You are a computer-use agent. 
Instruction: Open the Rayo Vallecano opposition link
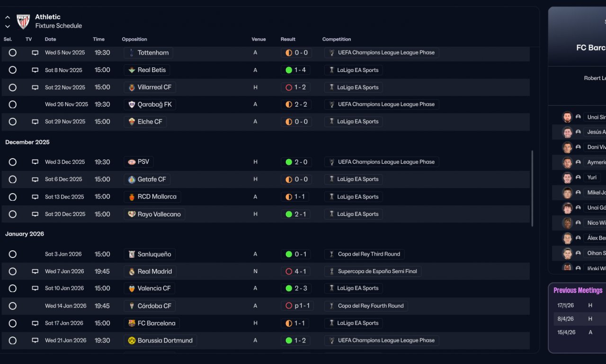coord(159,214)
